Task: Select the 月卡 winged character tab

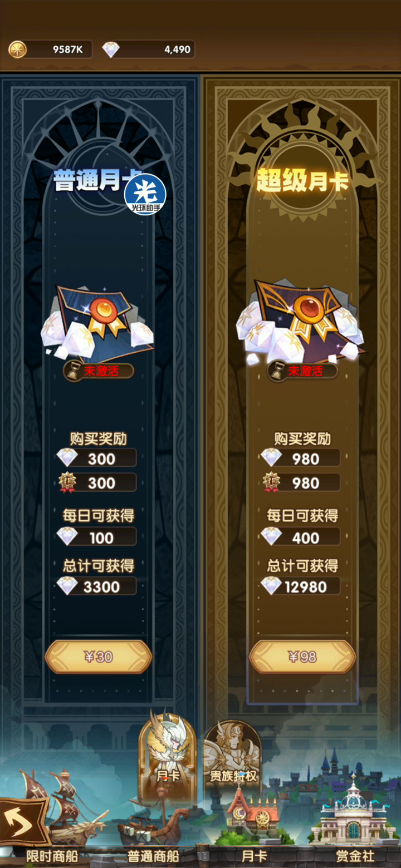Action: point(167,751)
